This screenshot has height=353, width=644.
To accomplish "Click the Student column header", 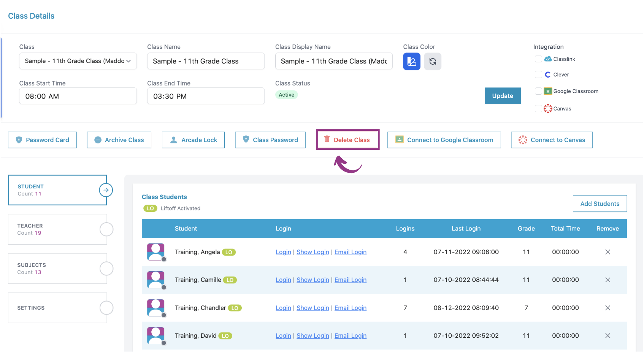I will [x=186, y=229].
